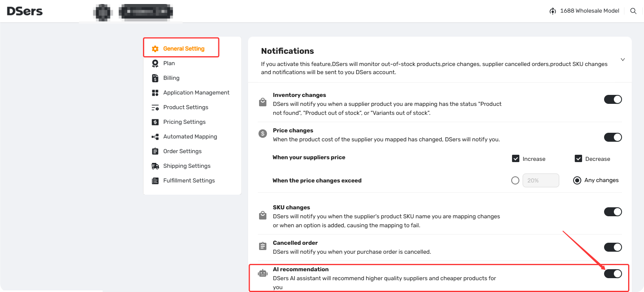Toggle the AI recommendation switch
The image size is (644, 292).
pyautogui.click(x=613, y=274)
